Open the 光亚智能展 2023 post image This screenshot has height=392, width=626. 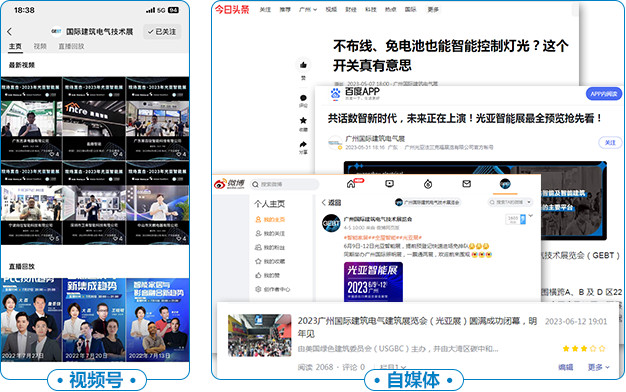point(373,282)
